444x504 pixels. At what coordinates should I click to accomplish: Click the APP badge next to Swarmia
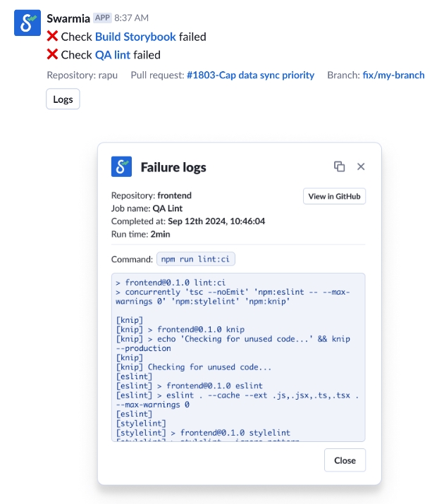tap(102, 18)
